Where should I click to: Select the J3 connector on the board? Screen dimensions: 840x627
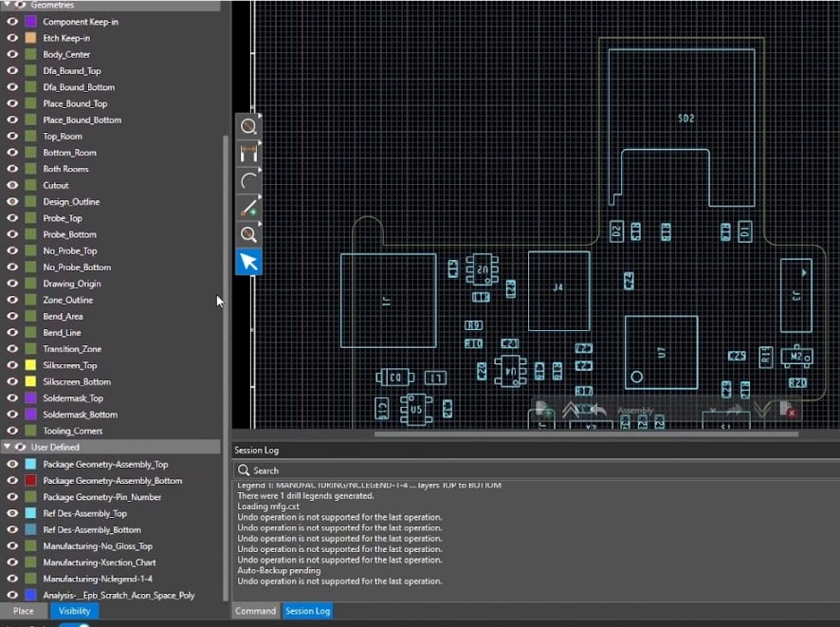tap(796, 295)
